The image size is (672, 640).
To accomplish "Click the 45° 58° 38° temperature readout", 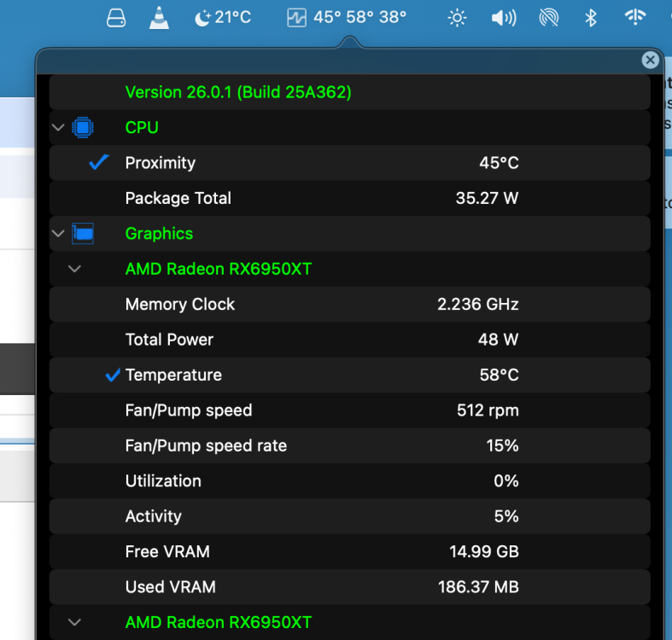I will point(359,18).
